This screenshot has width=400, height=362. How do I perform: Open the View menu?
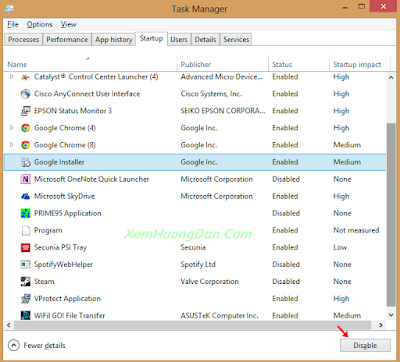pos(68,24)
